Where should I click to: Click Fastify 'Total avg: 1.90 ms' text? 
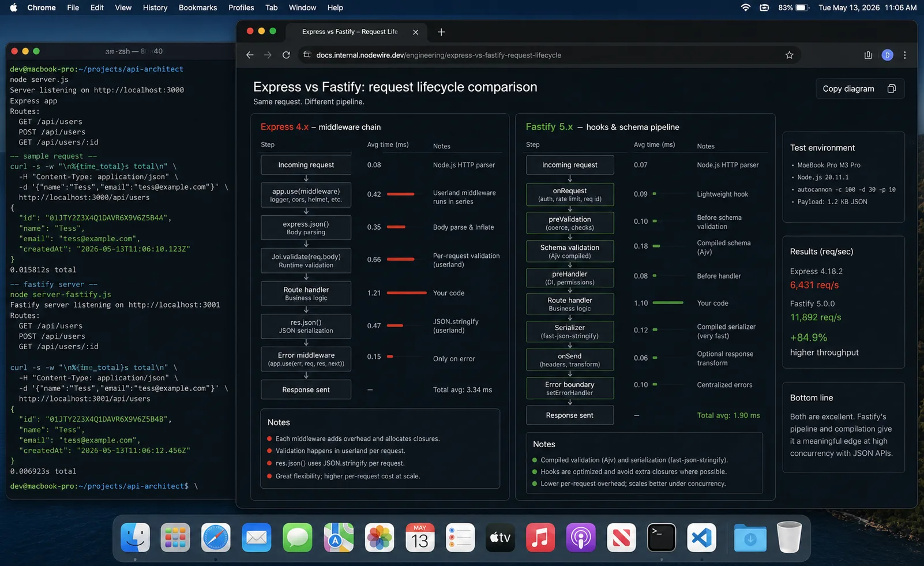pyautogui.click(x=728, y=415)
